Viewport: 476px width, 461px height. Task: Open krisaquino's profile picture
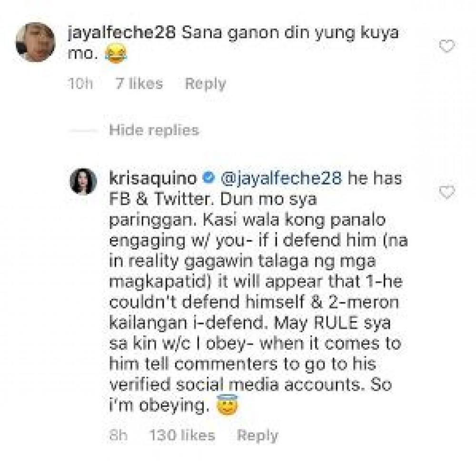click(x=83, y=181)
